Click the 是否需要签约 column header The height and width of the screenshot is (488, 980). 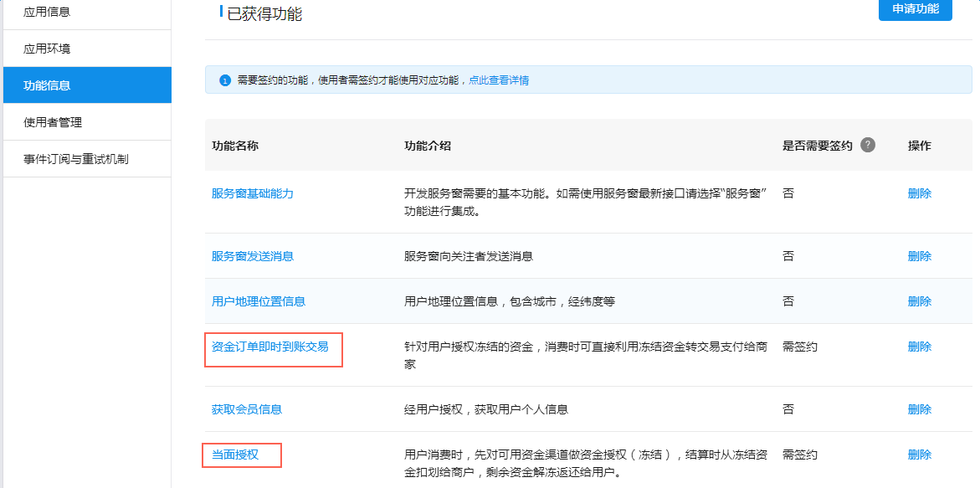818,146
